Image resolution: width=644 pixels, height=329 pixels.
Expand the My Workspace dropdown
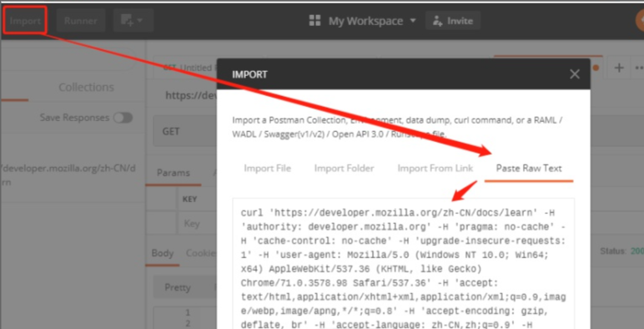372,21
